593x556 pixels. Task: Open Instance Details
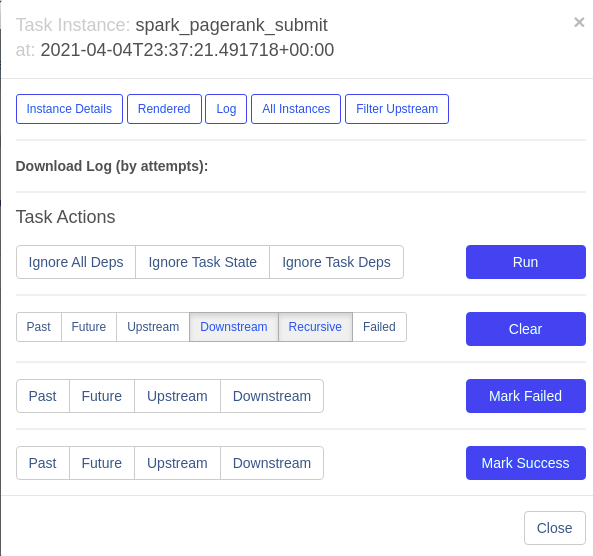[x=69, y=109]
